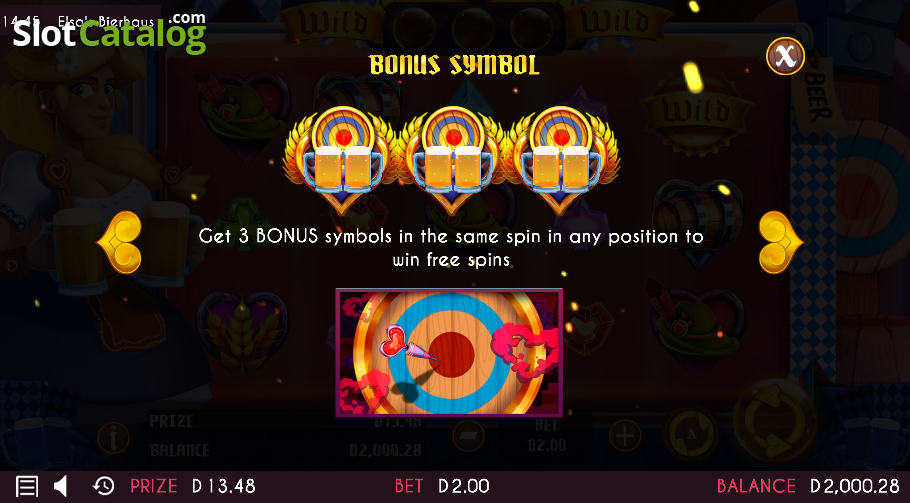Click the PRIZE value D13.48
Screen dimensions: 910x503
tap(223, 486)
